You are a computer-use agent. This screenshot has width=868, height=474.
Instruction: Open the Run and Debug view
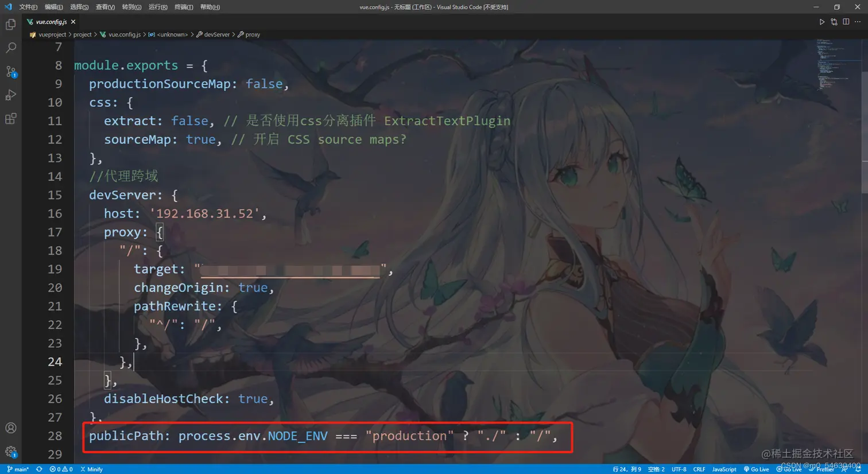[x=10, y=95]
